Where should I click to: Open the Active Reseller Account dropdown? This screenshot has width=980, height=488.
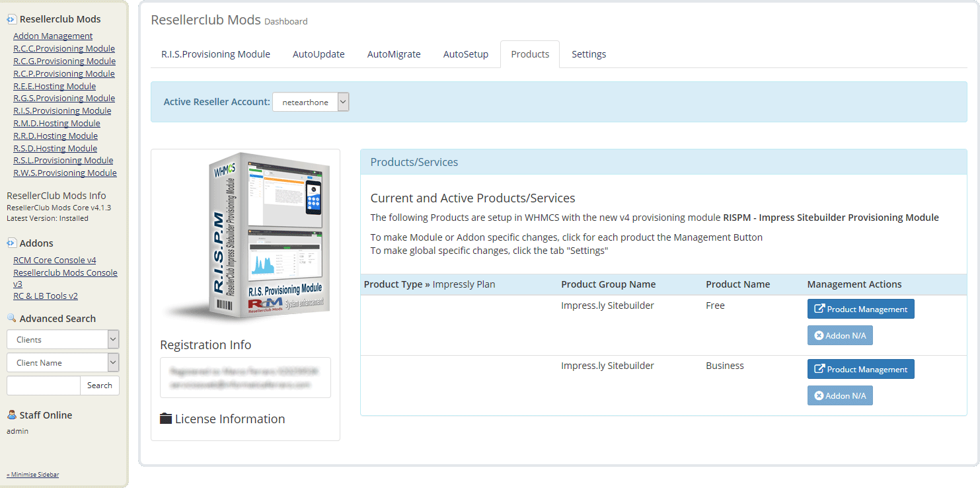[x=311, y=102]
